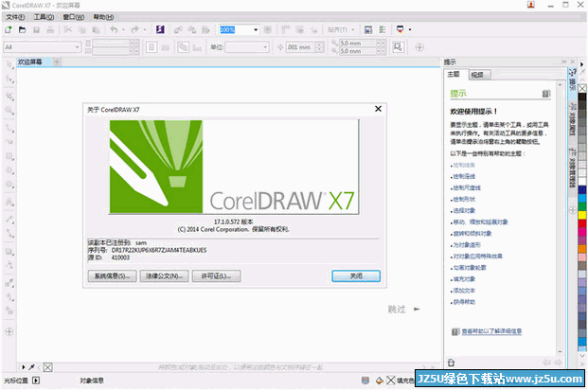Click the Redo arrow icon
Viewport: 588px width, 390px height.
point(134,29)
